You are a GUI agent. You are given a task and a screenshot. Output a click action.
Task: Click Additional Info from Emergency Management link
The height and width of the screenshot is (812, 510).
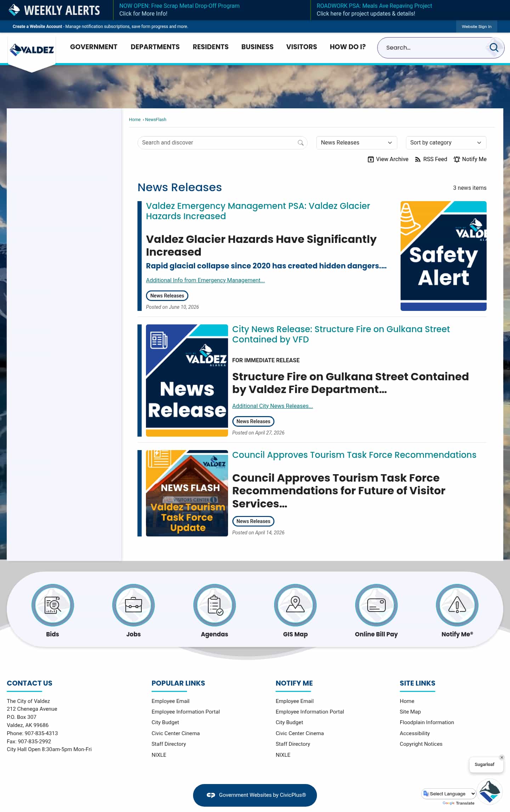205,280
